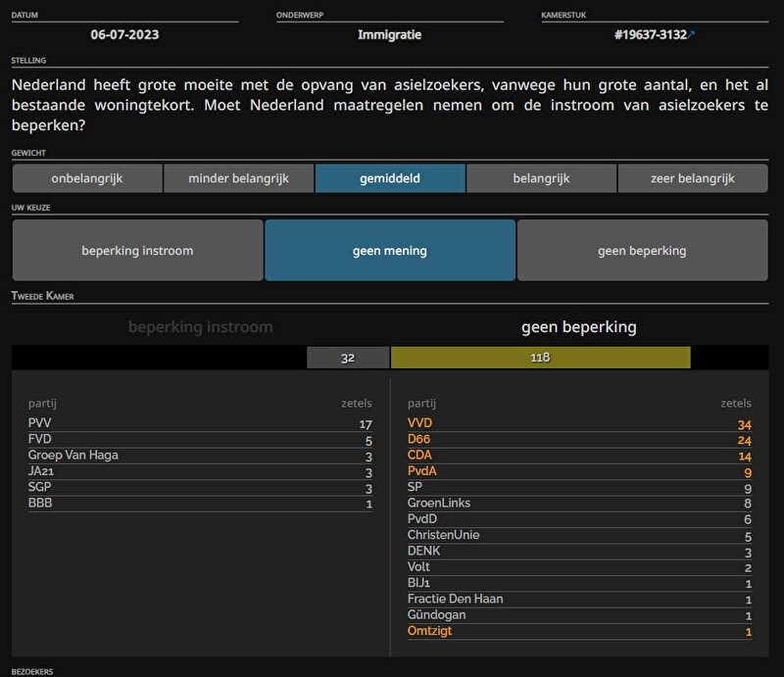Click the highlighted PvdA row

[x=579, y=471]
